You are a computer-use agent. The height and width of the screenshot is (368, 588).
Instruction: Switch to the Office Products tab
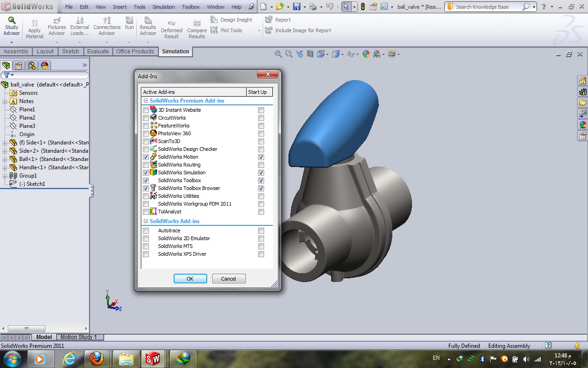[135, 52]
